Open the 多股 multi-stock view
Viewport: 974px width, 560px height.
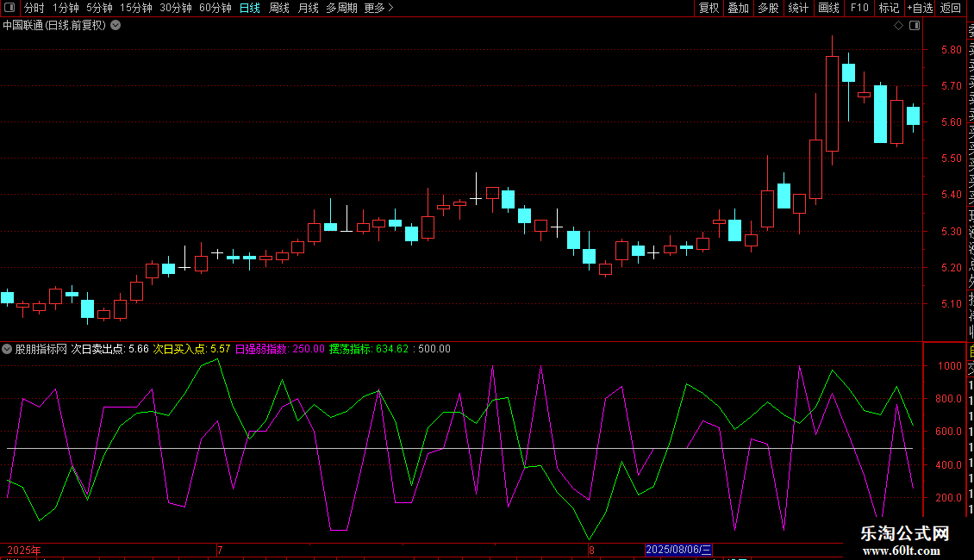(x=768, y=8)
